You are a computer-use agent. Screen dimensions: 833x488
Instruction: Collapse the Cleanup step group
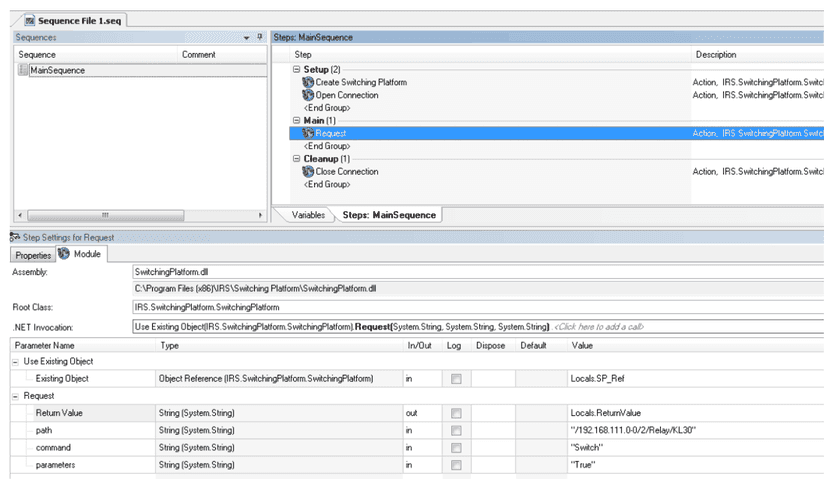click(296, 159)
